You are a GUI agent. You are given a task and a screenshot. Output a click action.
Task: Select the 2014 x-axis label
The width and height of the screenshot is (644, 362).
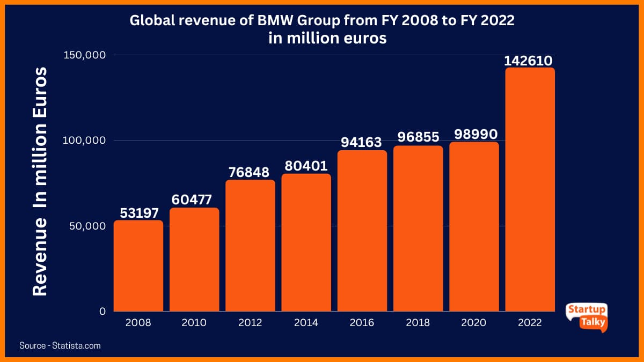306,323
